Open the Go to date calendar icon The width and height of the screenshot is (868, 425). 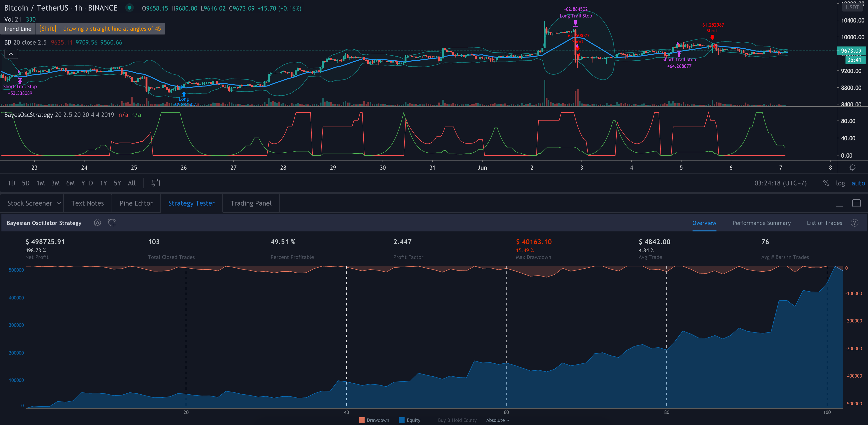[155, 183]
